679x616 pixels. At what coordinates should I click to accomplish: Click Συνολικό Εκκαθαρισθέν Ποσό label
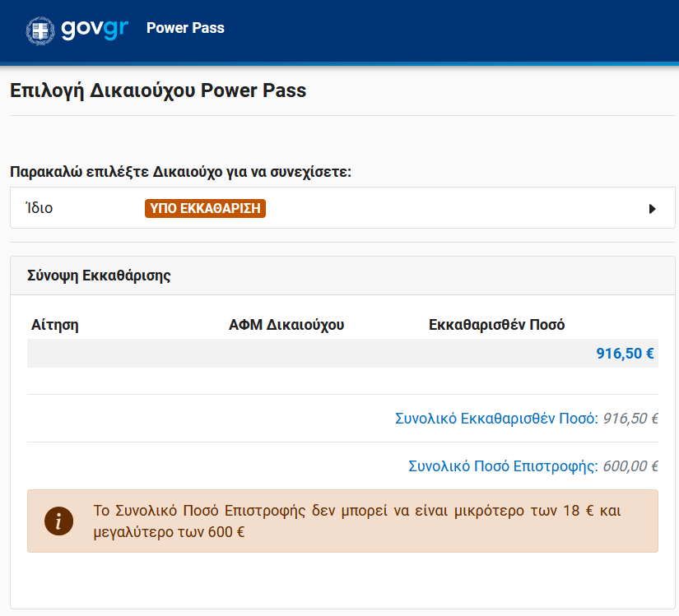tap(496, 419)
